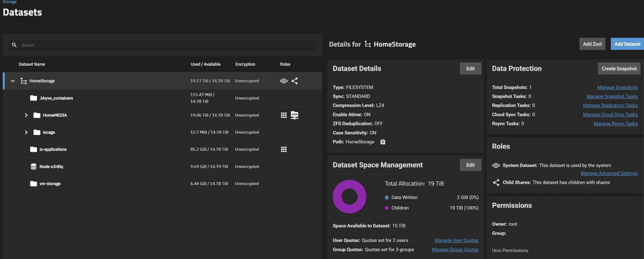This screenshot has height=259, width=644.
Task: Click the Storage breadcrumb link
Action: click(9, 2)
